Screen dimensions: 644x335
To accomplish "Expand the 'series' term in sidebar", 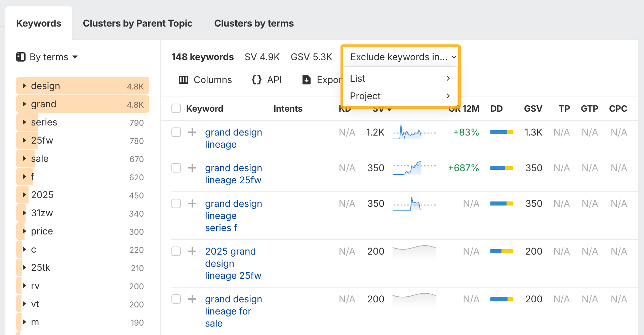I will (24, 122).
